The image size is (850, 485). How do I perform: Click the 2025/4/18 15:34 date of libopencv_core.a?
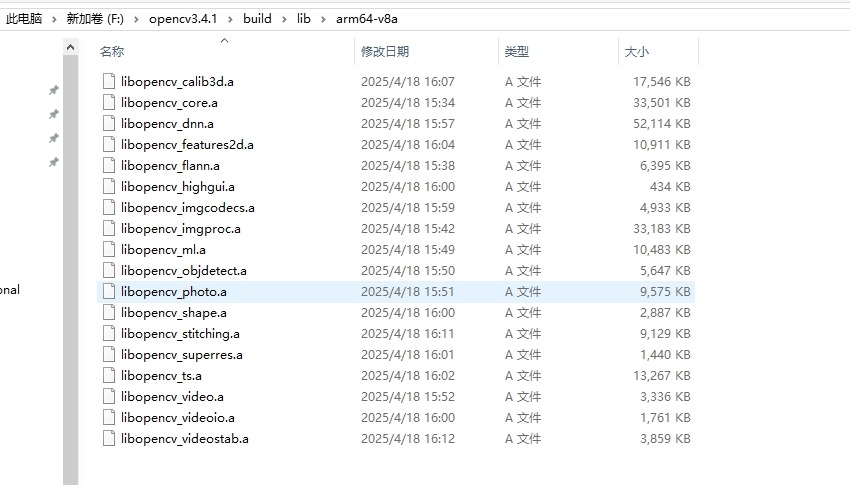[x=408, y=102]
